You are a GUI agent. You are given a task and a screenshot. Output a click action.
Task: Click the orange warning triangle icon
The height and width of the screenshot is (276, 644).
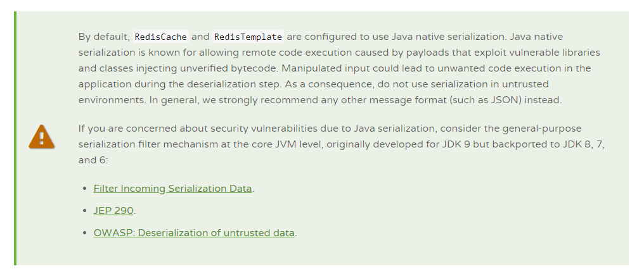point(41,137)
